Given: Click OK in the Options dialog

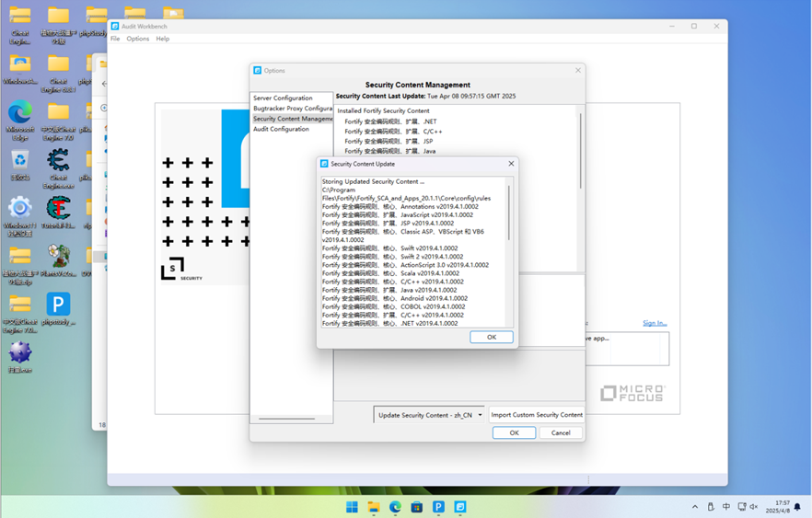Looking at the screenshot, I should click(x=515, y=432).
